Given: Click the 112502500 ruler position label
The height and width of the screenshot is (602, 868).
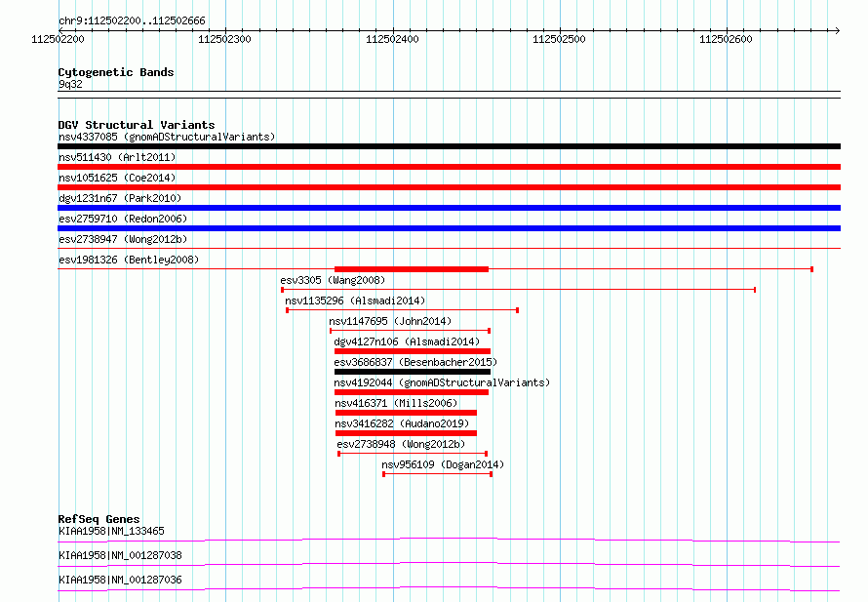Looking at the screenshot, I should [559, 39].
